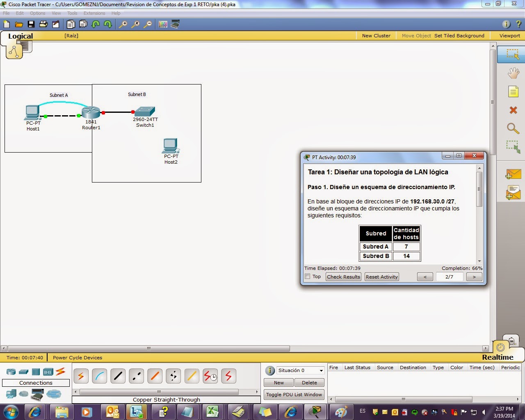Choose the copper cross-over dashed cable

click(136, 376)
